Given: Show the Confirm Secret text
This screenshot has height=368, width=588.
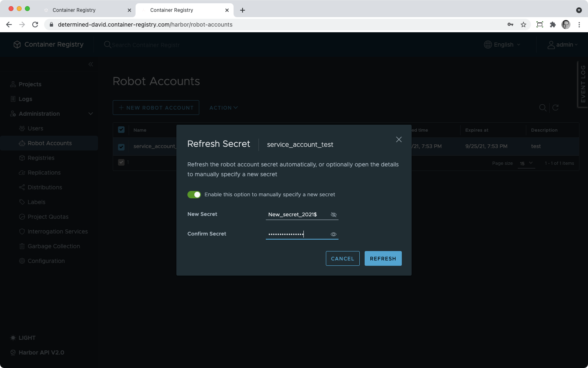Looking at the screenshot, I should pos(334,234).
